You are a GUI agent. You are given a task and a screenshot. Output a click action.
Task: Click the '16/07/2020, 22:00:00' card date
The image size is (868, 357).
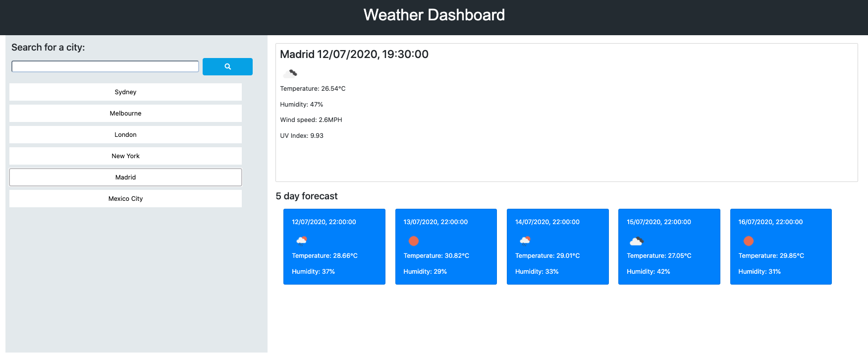coord(770,222)
